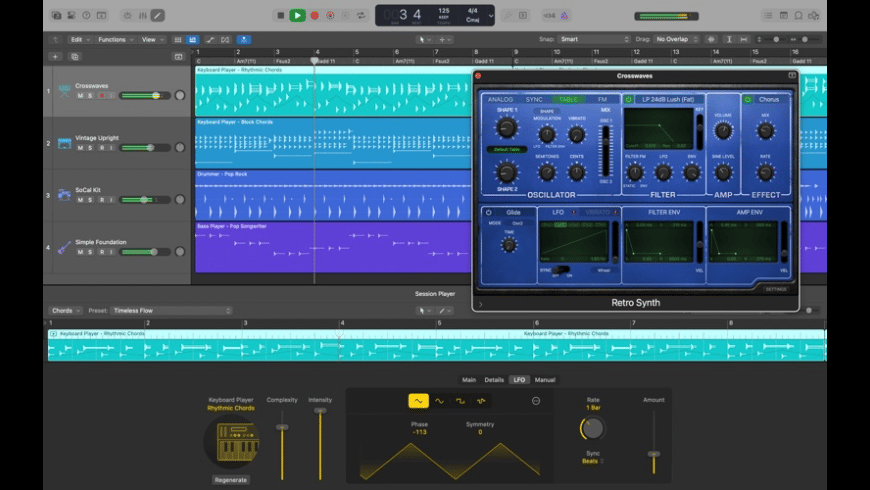Adjust the Complexity slider
870x490 pixels.
click(x=282, y=427)
